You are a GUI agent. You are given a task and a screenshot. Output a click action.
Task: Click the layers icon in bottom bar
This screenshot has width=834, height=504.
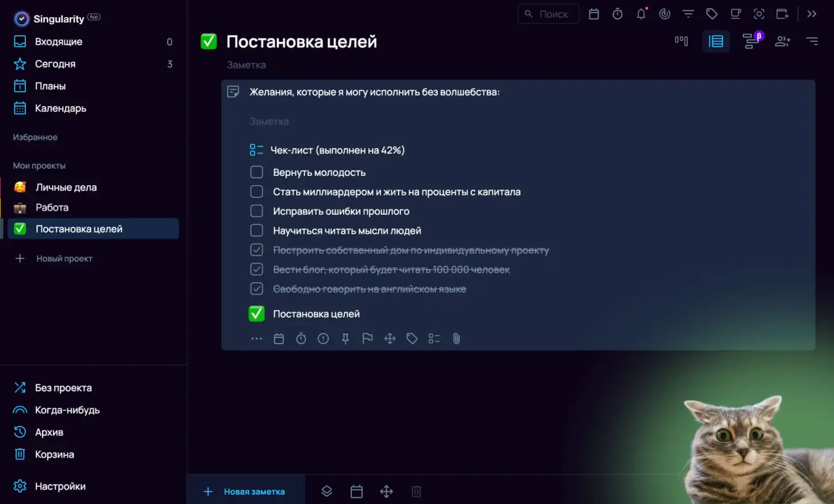[327, 491]
